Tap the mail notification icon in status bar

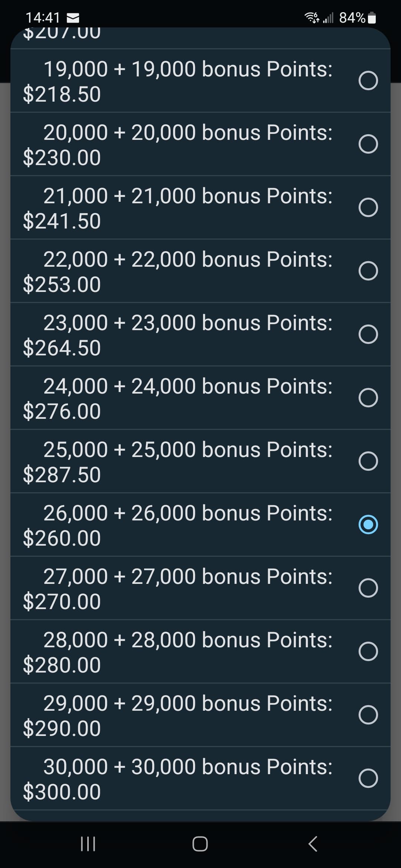72,17
